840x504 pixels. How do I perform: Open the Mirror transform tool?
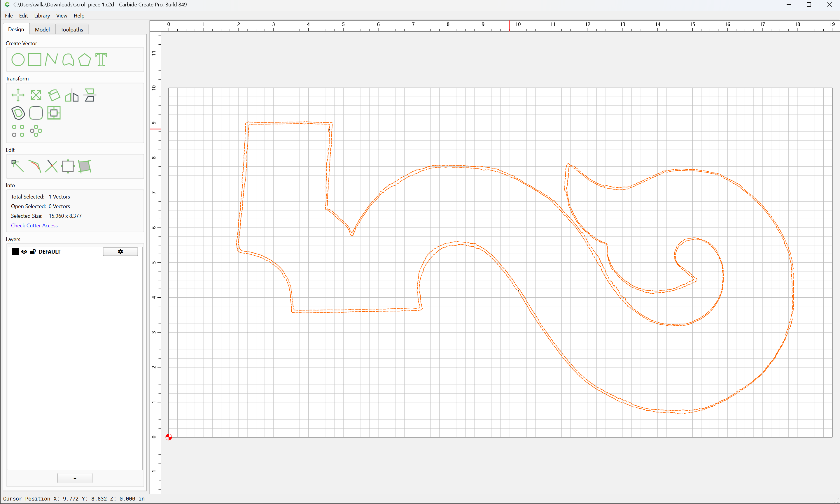(72, 95)
